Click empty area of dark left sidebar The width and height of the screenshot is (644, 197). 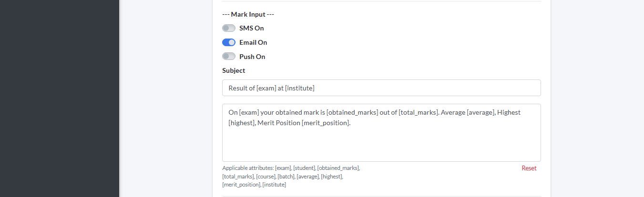pos(60,119)
